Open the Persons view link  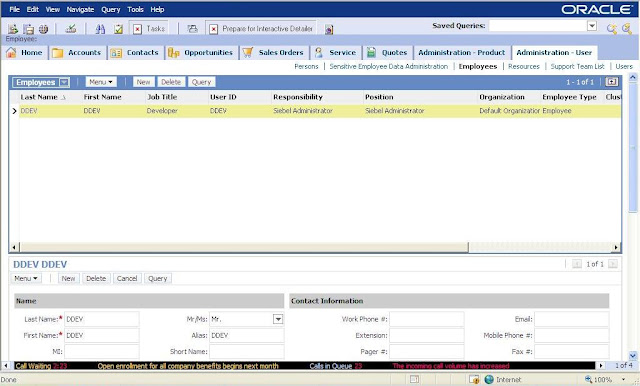click(x=306, y=67)
